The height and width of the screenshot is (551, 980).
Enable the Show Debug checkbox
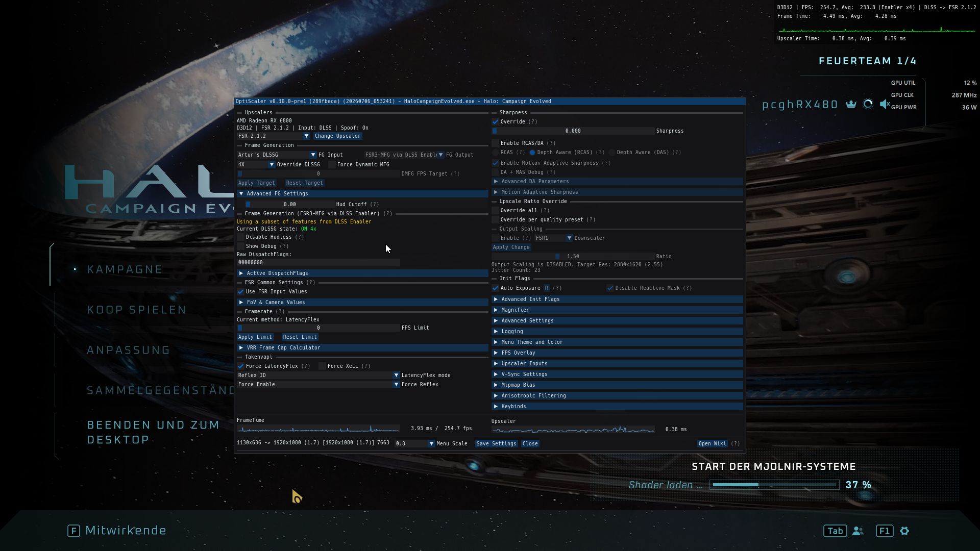pyautogui.click(x=240, y=246)
